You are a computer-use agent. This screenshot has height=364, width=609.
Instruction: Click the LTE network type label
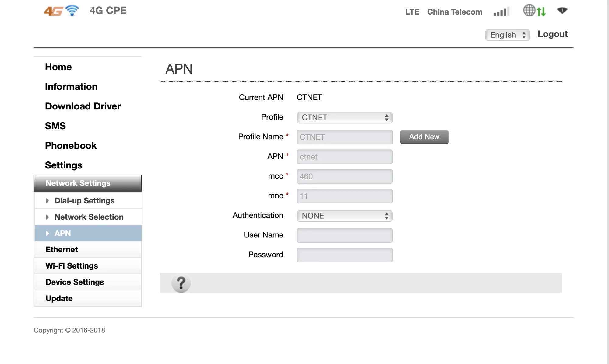(412, 12)
